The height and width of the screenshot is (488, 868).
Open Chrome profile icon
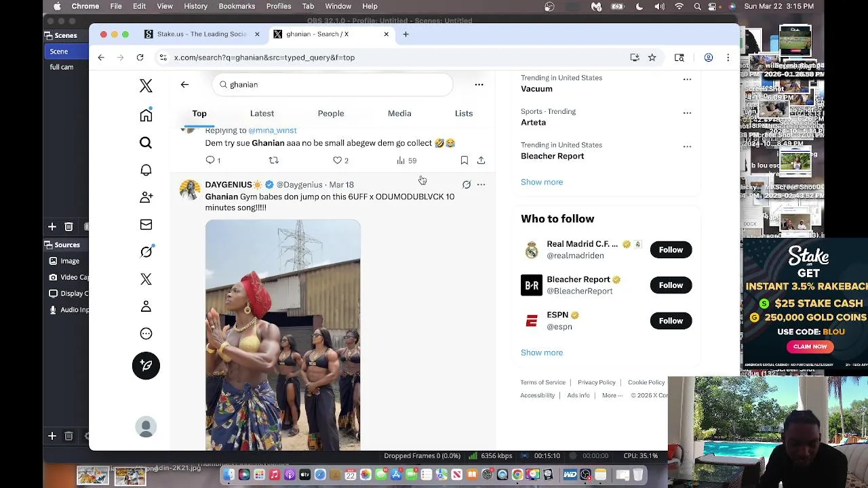tap(708, 58)
